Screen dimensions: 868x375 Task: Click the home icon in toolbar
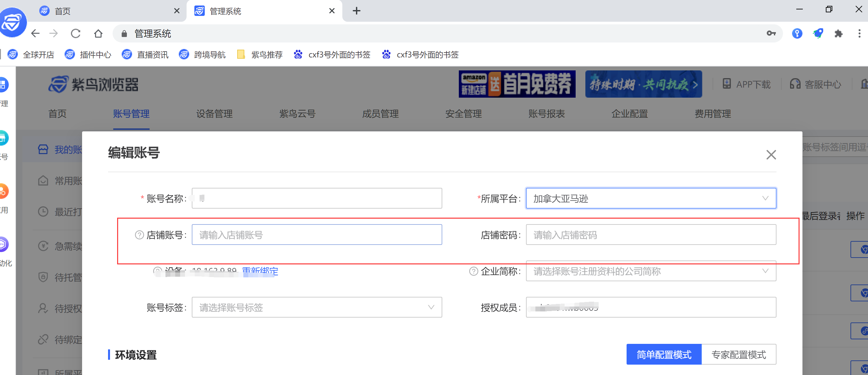coord(98,33)
